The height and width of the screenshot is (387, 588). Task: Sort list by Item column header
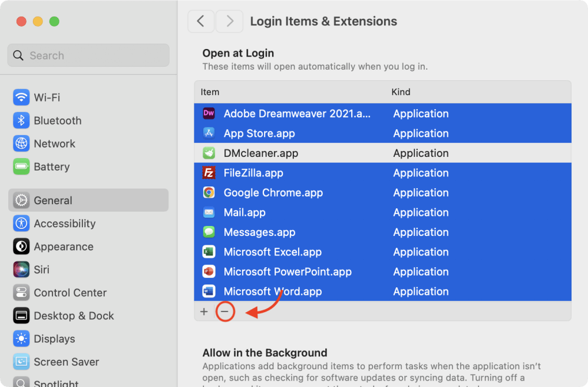pyautogui.click(x=210, y=92)
